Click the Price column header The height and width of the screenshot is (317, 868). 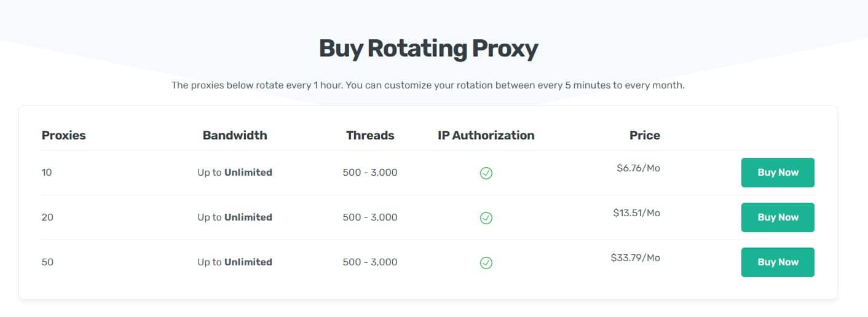coord(644,135)
